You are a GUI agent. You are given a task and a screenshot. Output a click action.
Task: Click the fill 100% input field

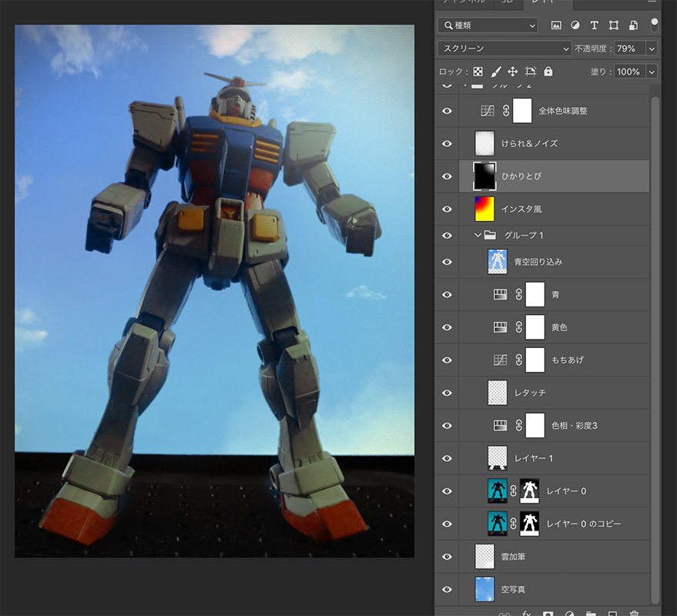click(628, 72)
